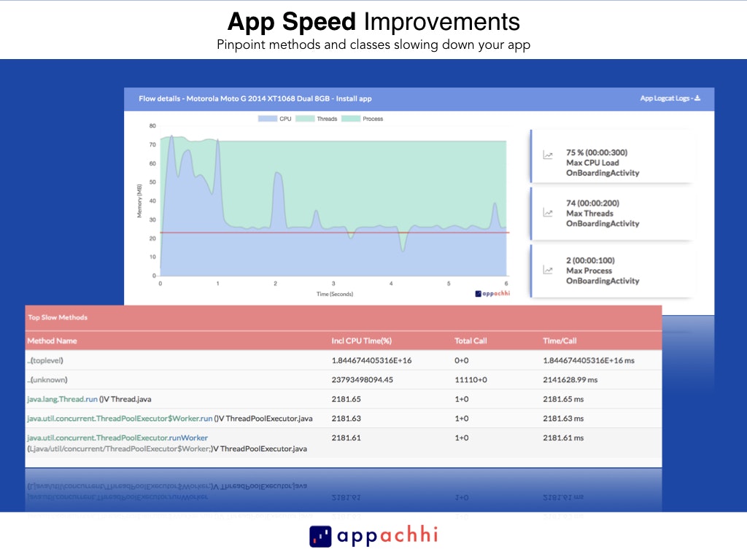Click chart icon on Max Process card
This screenshot has width=747, height=560.
tap(548, 270)
